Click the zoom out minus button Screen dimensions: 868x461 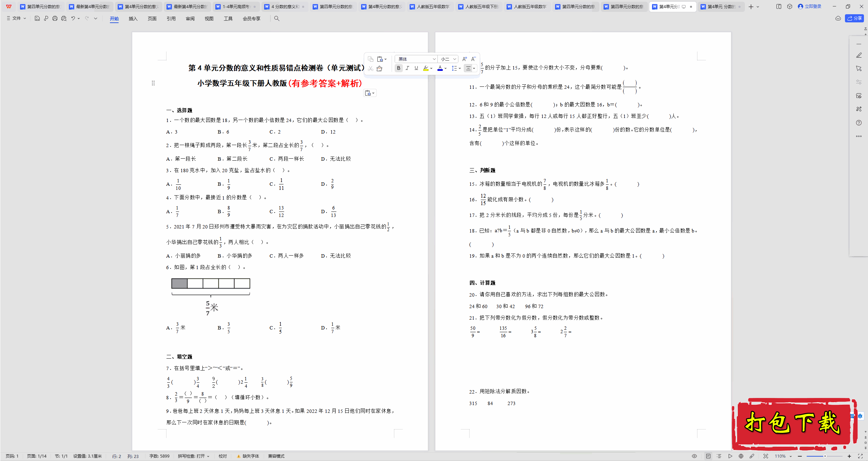(800, 456)
